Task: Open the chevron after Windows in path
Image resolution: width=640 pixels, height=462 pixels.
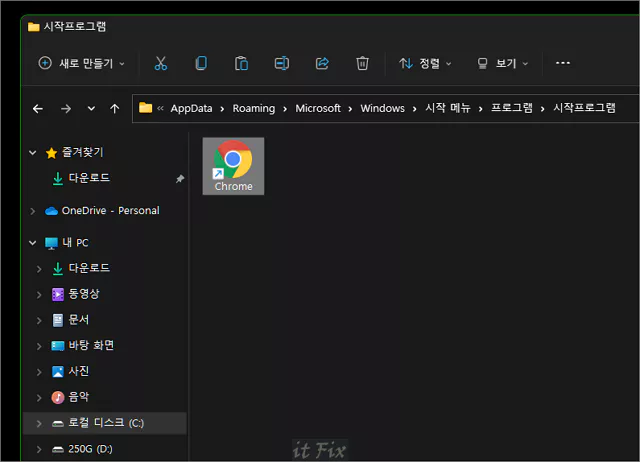Action: 415,109
